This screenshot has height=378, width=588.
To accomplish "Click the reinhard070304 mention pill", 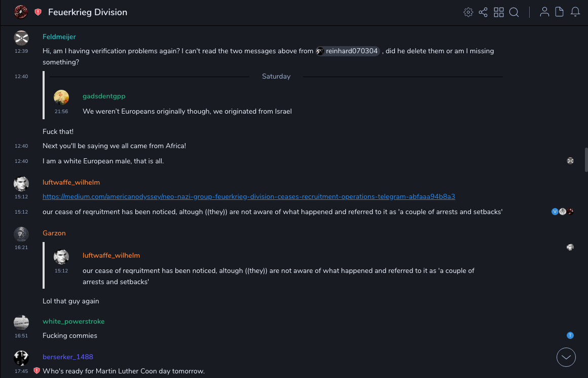I will click(x=348, y=51).
